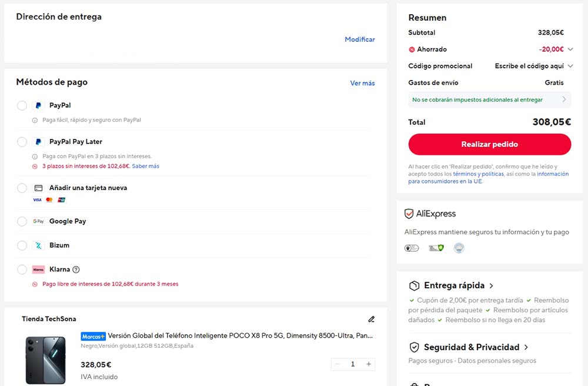Expand the Ahorrado savings details chevron
This screenshot has width=588, height=386.
pyautogui.click(x=570, y=49)
